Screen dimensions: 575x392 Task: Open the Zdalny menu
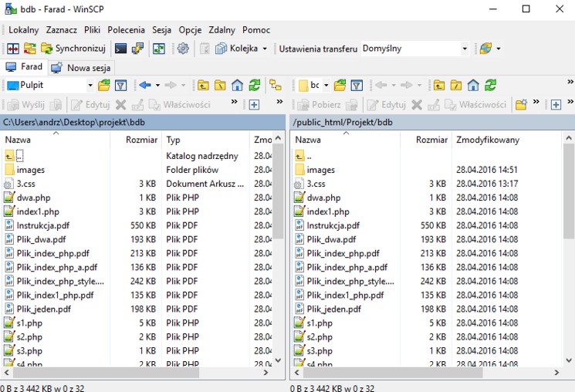[222, 30]
